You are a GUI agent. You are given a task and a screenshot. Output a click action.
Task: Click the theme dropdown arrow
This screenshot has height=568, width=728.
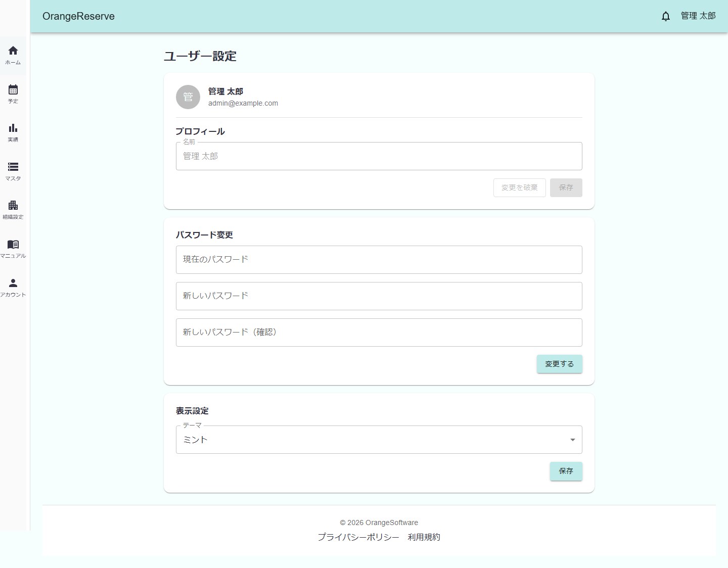[x=573, y=440]
